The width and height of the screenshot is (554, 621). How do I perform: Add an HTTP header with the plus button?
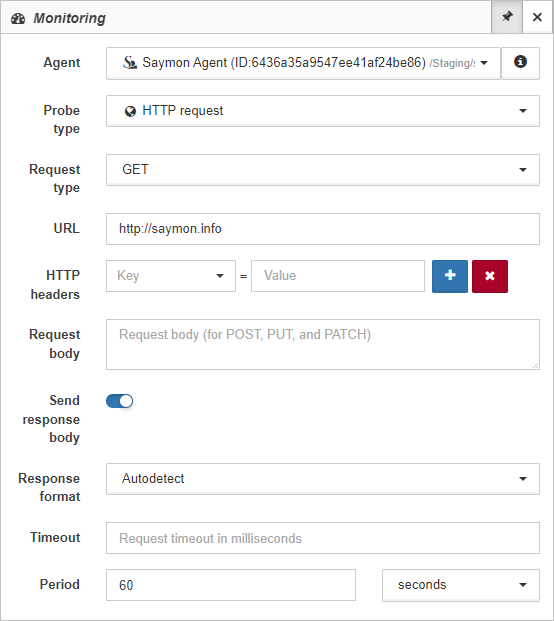click(449, 276)
